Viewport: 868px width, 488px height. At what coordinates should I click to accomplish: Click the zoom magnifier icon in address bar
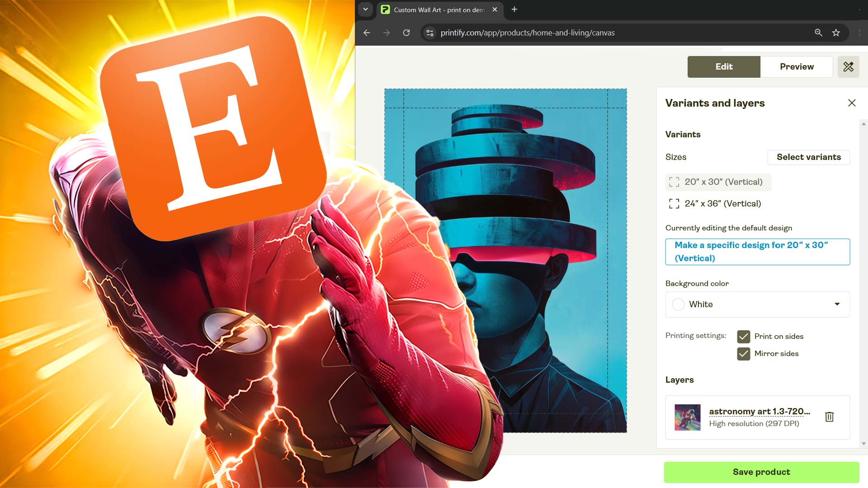coord(818,33)
